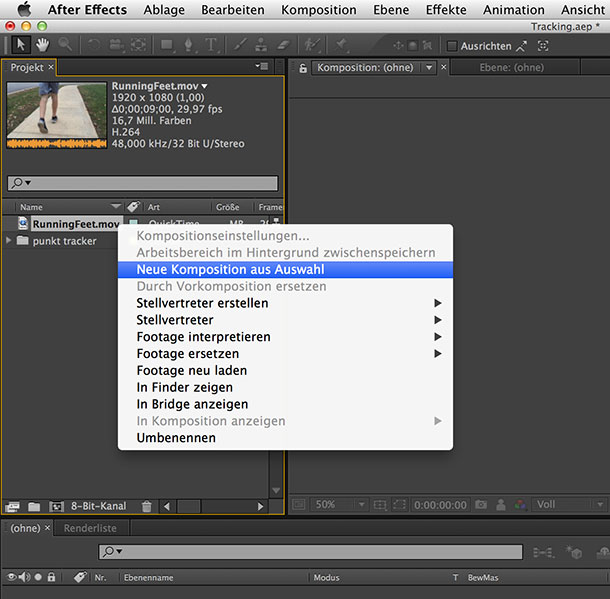The image size is (610, 599).
Task: Click the 8-Bit-Kanal color depth button
Action: pos(98,506)
